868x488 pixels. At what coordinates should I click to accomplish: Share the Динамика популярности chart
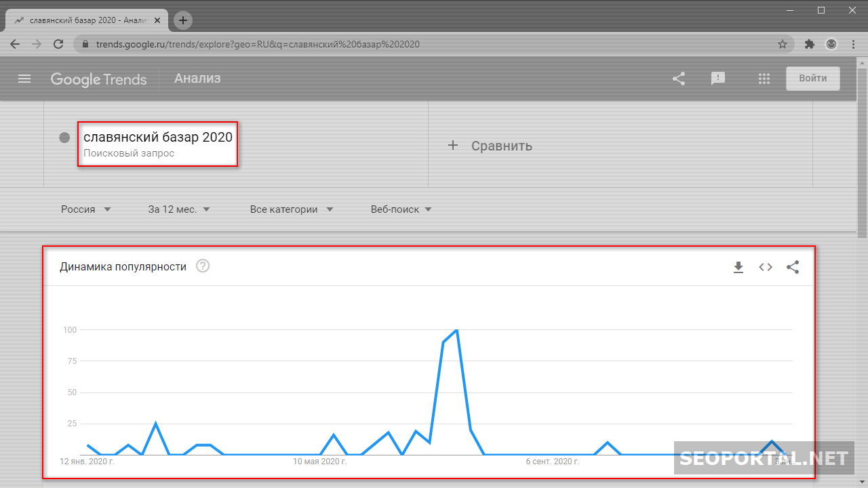[793, 267]
